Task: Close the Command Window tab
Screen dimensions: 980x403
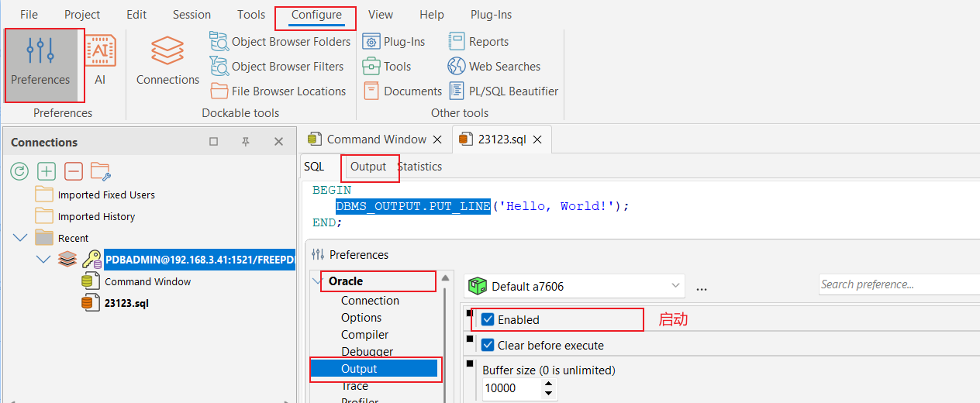Action: (x=437, y=139)
